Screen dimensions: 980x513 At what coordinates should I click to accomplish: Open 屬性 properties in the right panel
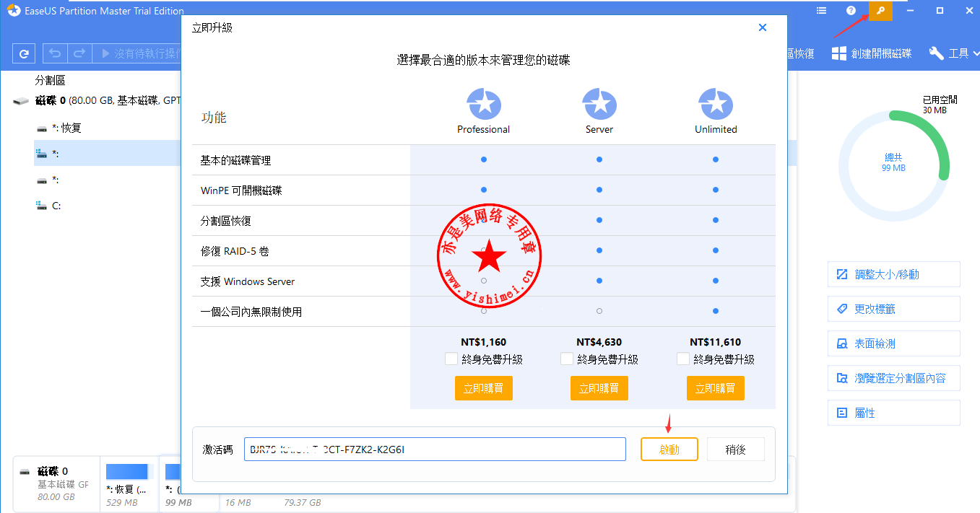[894, 413]
